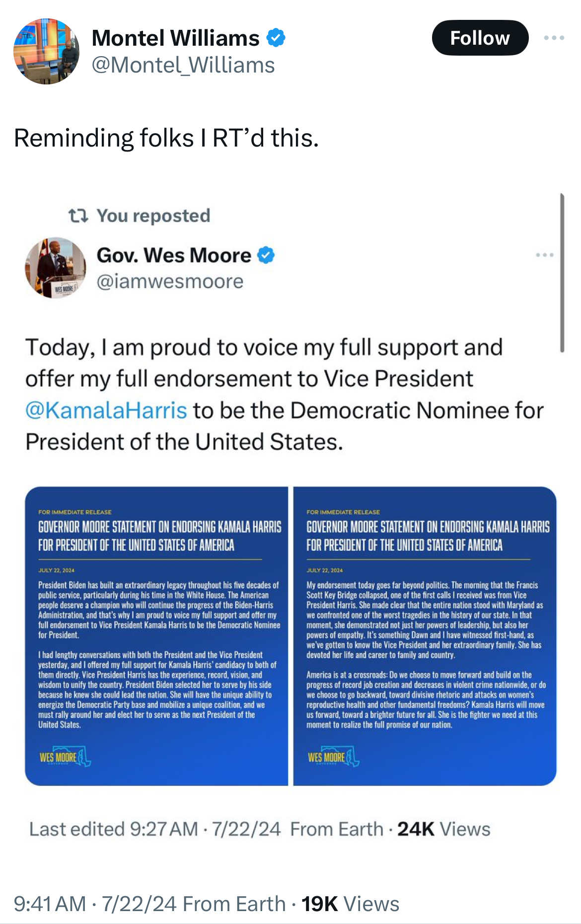Click the screenshot's vertical scrollbar

562,273
